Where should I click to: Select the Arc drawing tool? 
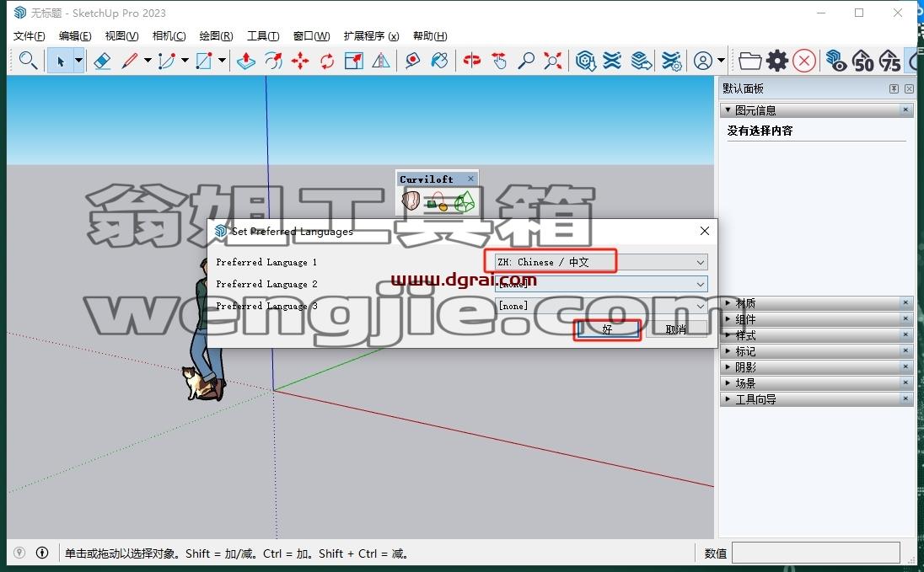click(x=167, y=61)
